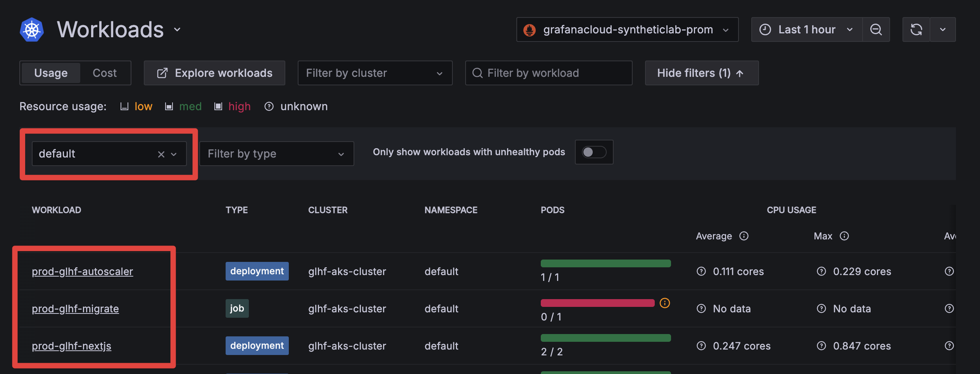Viewport: 980px width, 374px height.
Task: Click the 2 / 2 pods count
Action: [x=552, y=352]
